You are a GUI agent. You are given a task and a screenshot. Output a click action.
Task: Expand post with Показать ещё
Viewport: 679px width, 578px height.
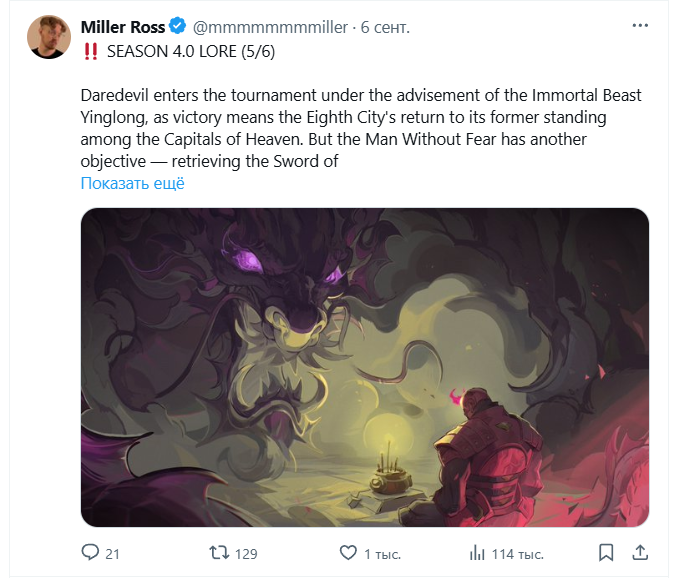(133, 183)
